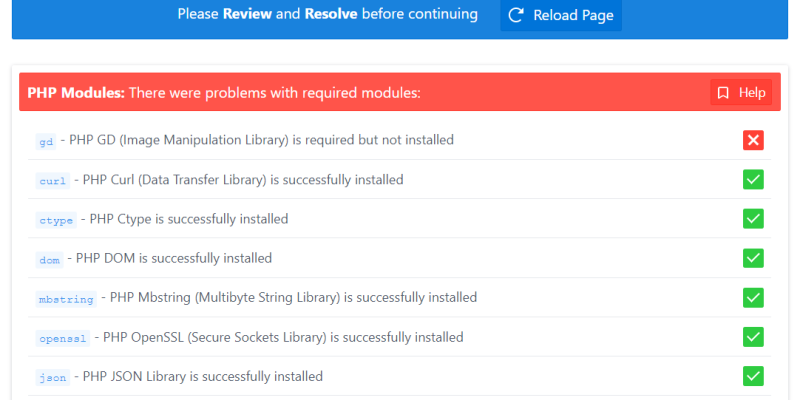Screen dimensions: 800x400
Task: Click the green checkmark for dom
Action: [x=753, y=258]
